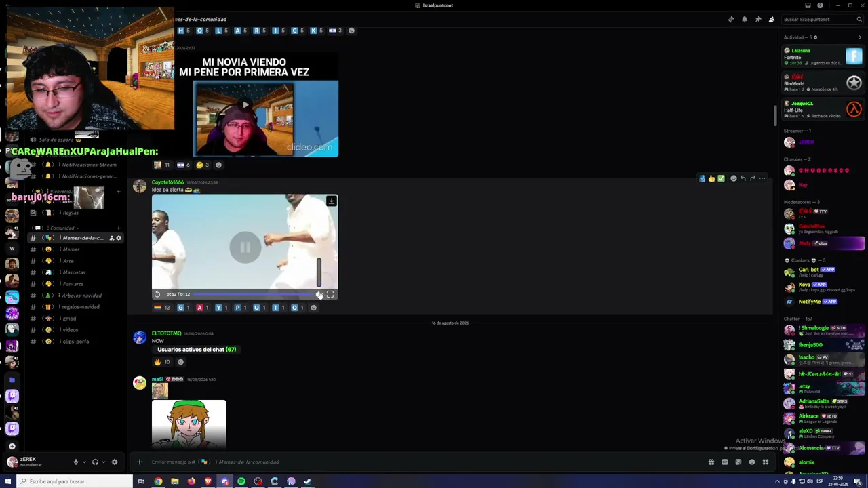Open user settings gear in user panel

115,462
